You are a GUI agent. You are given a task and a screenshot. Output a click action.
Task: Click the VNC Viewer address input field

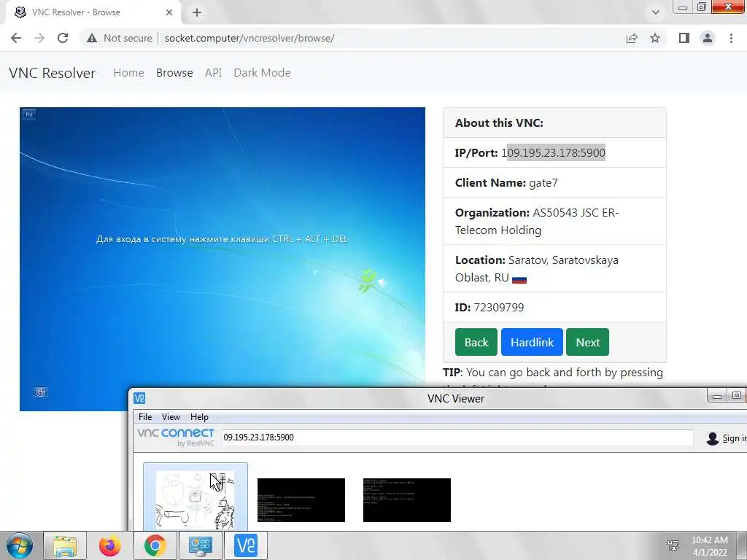pyautogui.click(x=457, y=437)
